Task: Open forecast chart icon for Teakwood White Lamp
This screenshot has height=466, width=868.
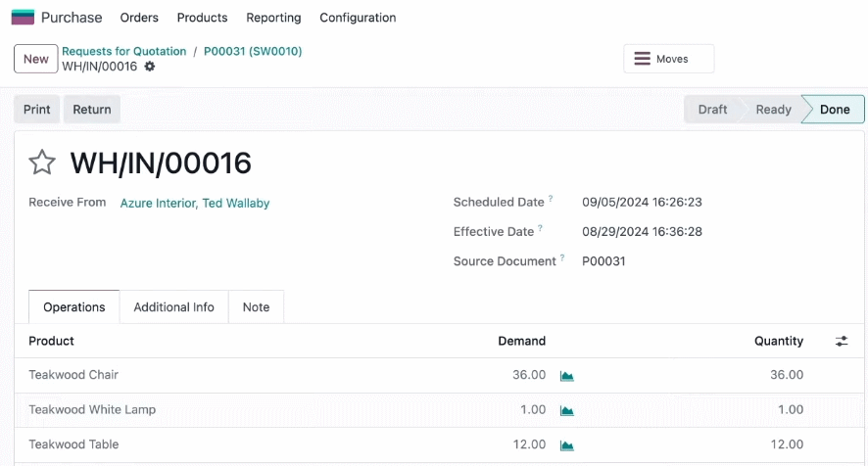Action: [x=567, y=410]
